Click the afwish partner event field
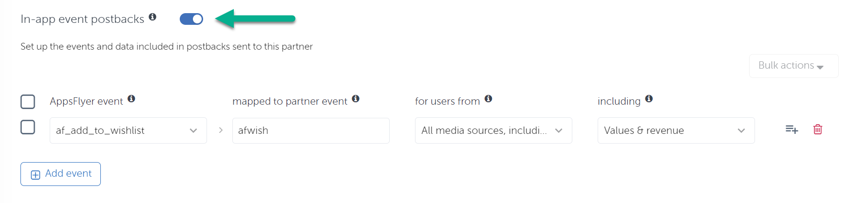 coord(311,130)
